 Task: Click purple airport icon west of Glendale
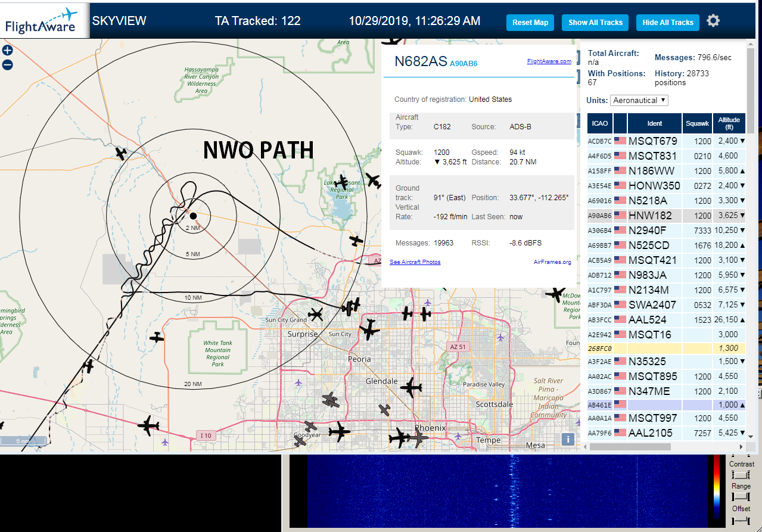click(298, 382)
